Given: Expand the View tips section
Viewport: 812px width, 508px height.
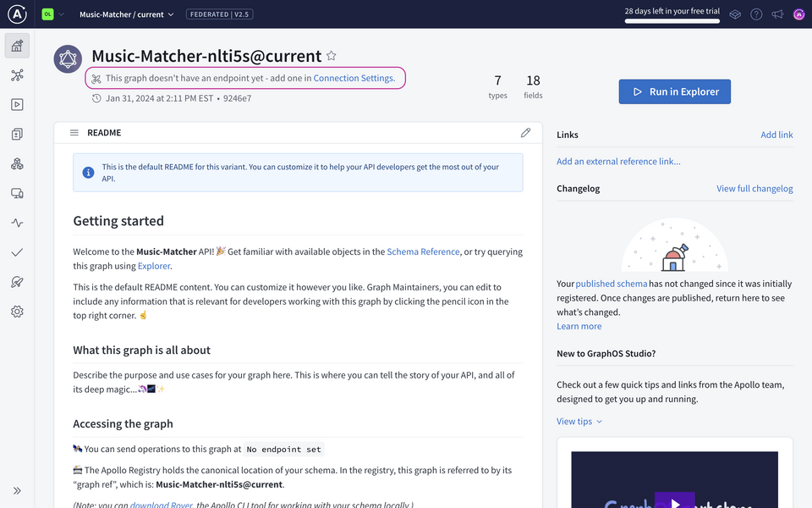Looking at the screenshot, I should pos(579,421).
